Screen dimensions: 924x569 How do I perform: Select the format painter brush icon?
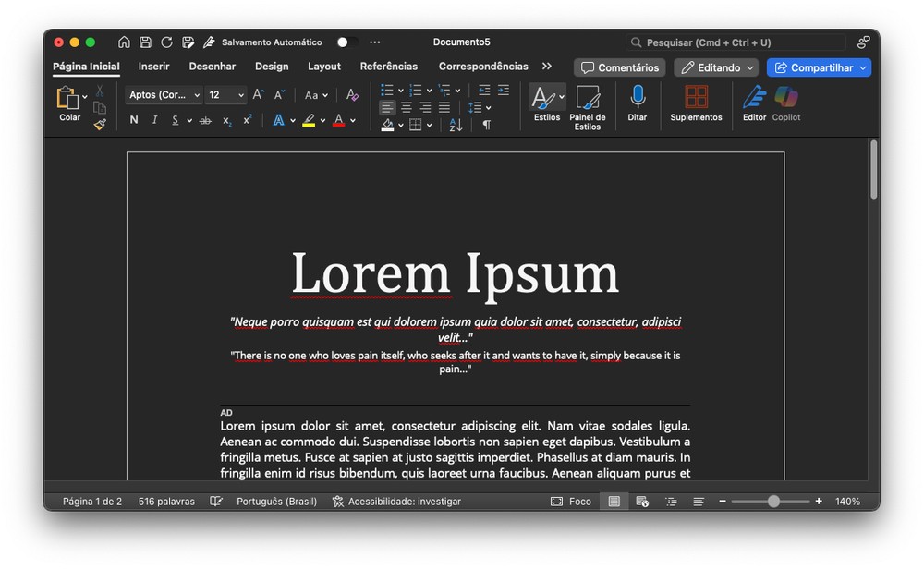(x=100, y=124)
